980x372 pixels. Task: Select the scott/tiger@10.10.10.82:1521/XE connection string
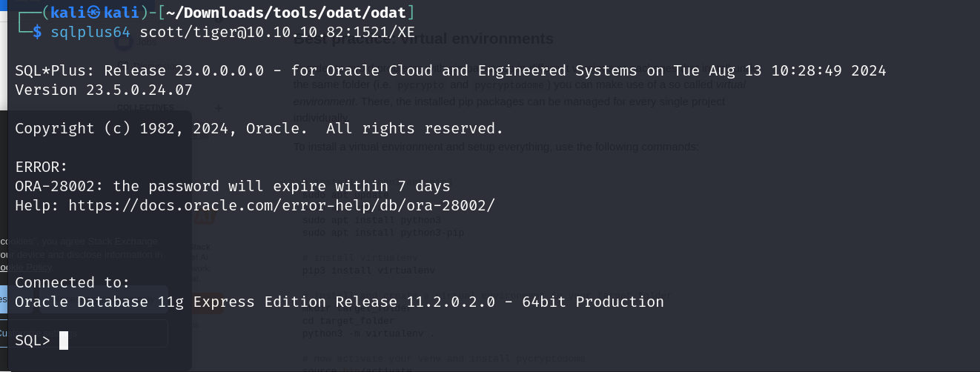coord(277,32)
